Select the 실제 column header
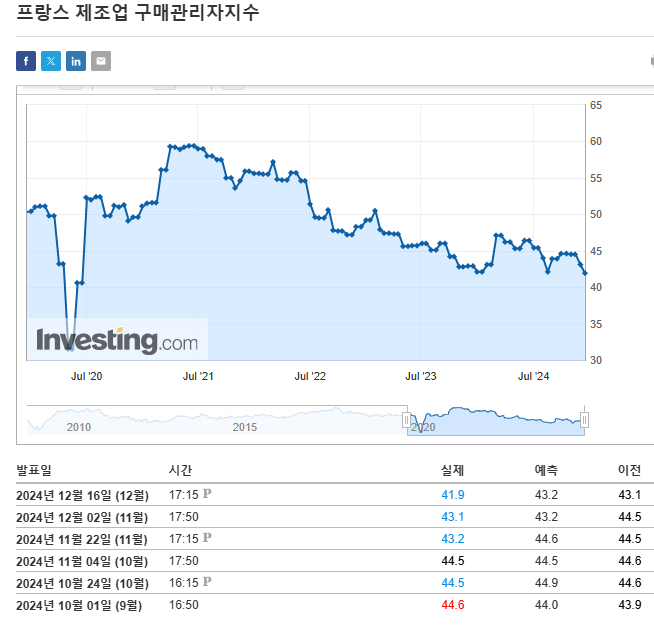This screenshot has width=654, height=627. (452, 470)
